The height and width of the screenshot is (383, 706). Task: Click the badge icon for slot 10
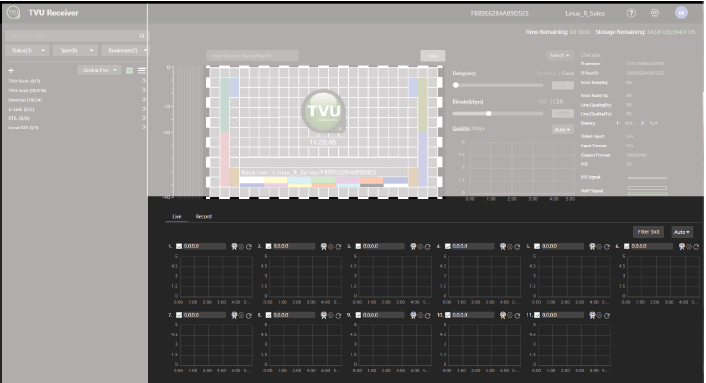click(x=503, y=315)
